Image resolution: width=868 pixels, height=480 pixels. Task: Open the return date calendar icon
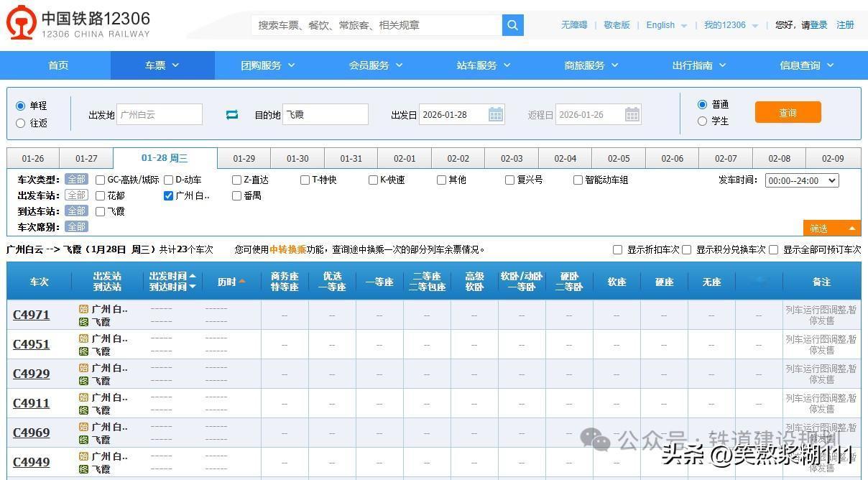click(x=632, y=114)
